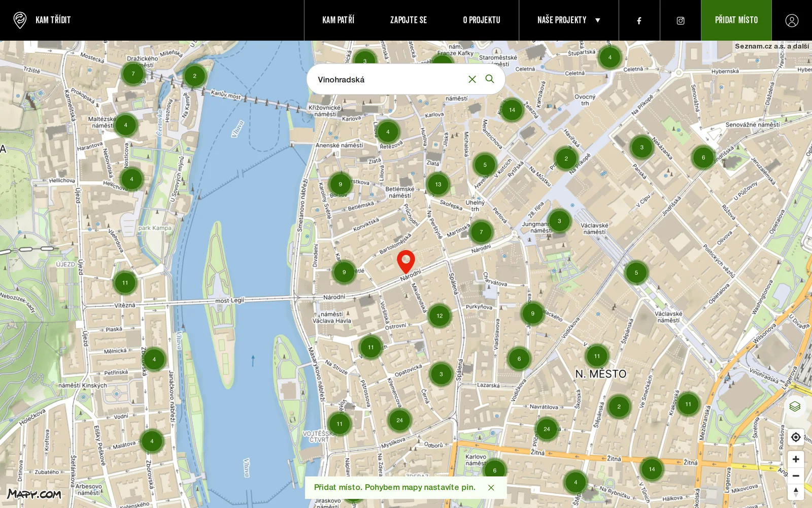Open cluster marker 6 near Vladislavova
This screenshot has width=812, height=508.
(x=519, y=359)
